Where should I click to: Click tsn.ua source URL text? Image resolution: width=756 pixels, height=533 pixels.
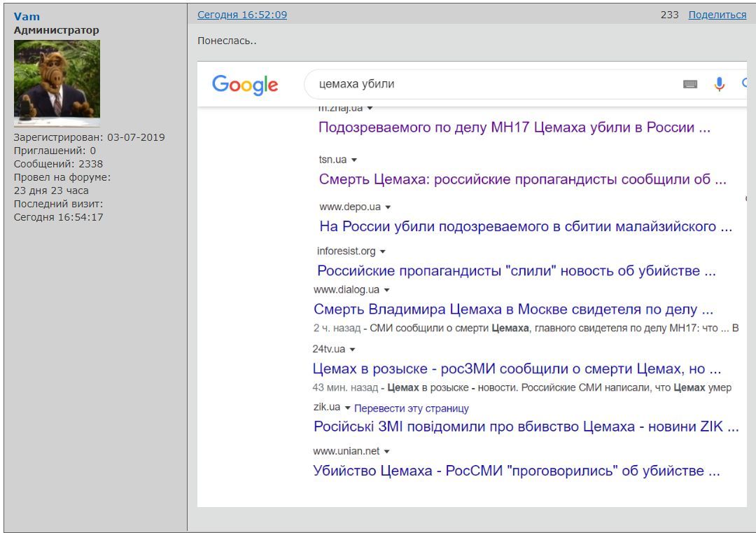coord(332,159)
